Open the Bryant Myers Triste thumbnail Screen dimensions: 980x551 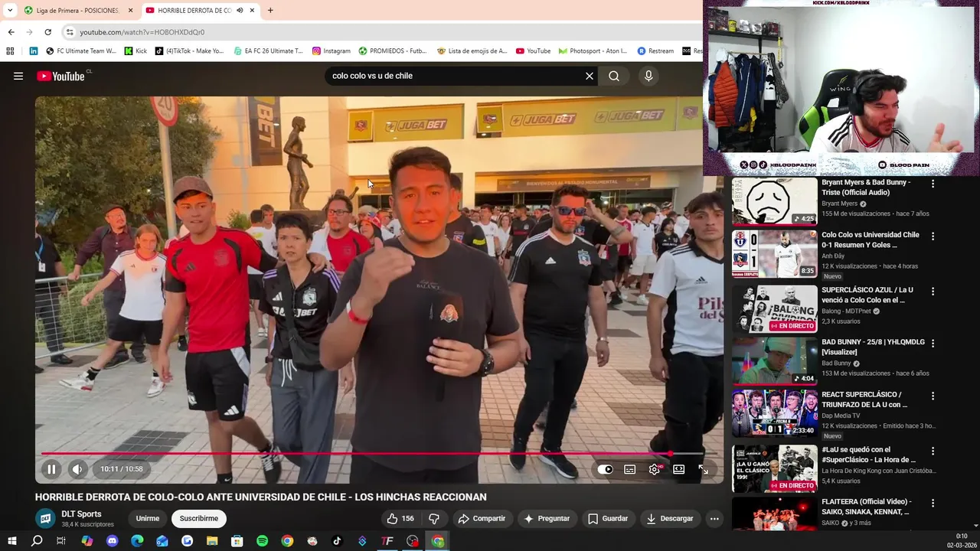(x=775, y=201)
